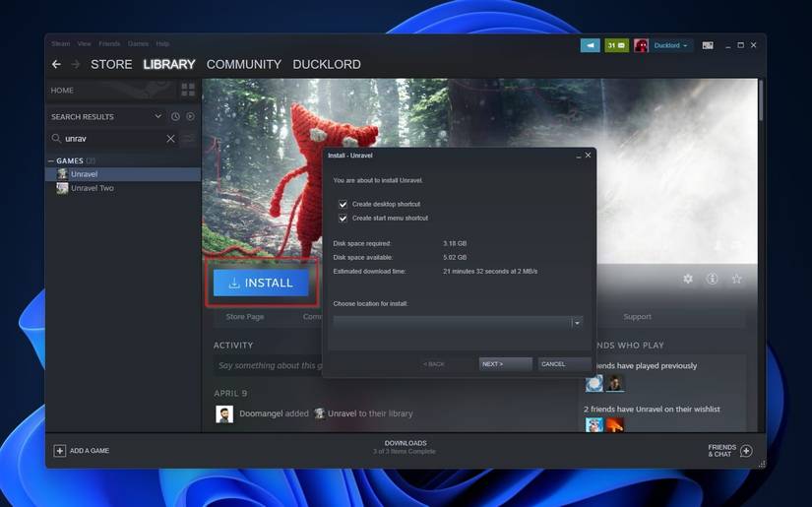Image resolution: width=812 pixels, height=507 pixels.
Task: Open Friends & Chat plus icon
Action: click(x=746, y=451)
